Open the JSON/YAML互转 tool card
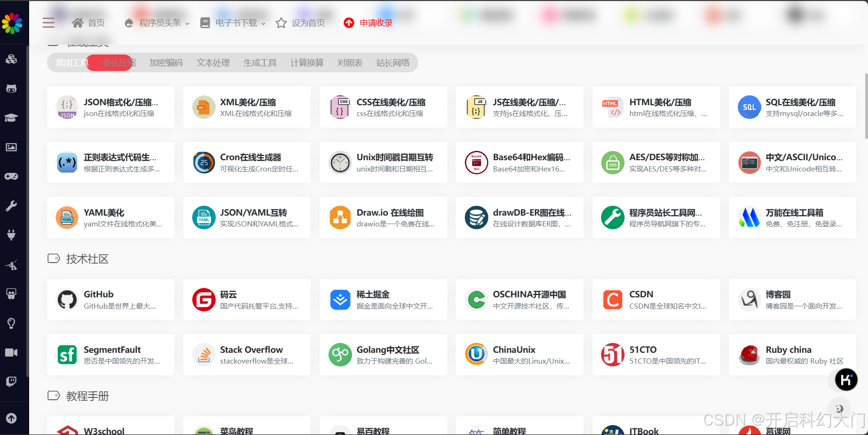Screen dimensions: 868x435 pyautogui.click(x=247, y=217)
